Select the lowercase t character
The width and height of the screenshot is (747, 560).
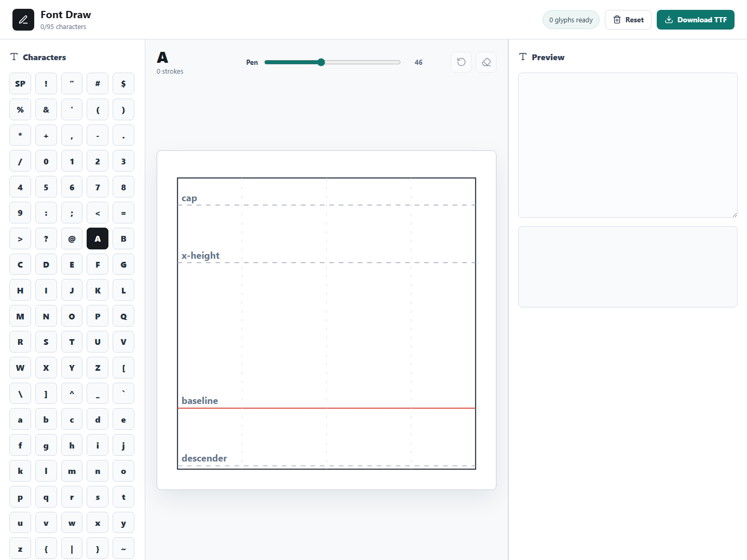point(123,497)
